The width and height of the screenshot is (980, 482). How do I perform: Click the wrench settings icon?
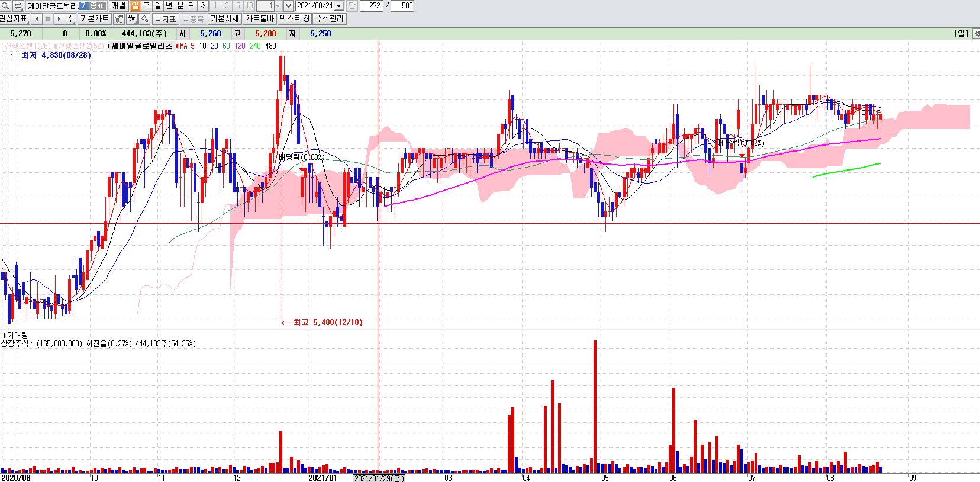(x=144, y=19)
